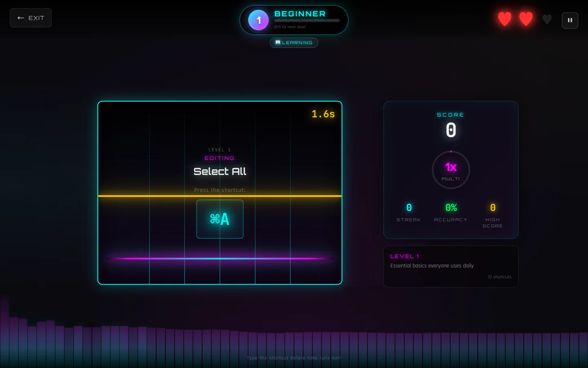Click the book icon in Learning badge
This screenshot has width=588, height=368.
point(278,43)
